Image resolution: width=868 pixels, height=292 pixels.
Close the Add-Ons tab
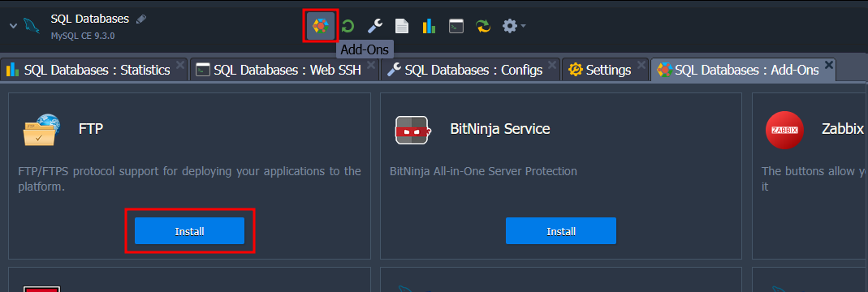click(829, 65)
